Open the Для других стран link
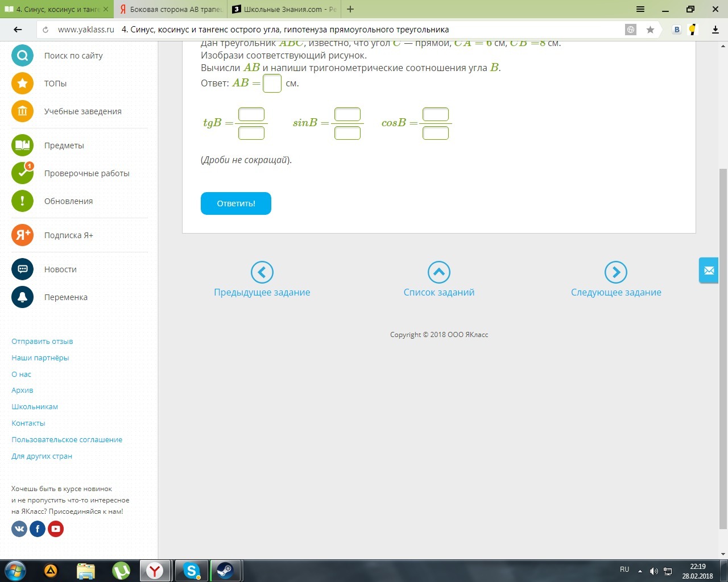This screenshot has height=582, width=728. pos(42,456)
